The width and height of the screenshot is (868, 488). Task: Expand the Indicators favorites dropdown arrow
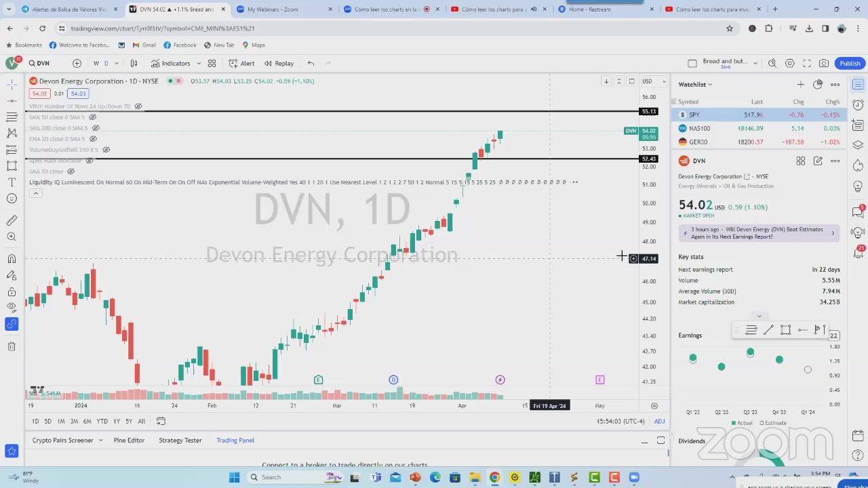coord(199,63)
